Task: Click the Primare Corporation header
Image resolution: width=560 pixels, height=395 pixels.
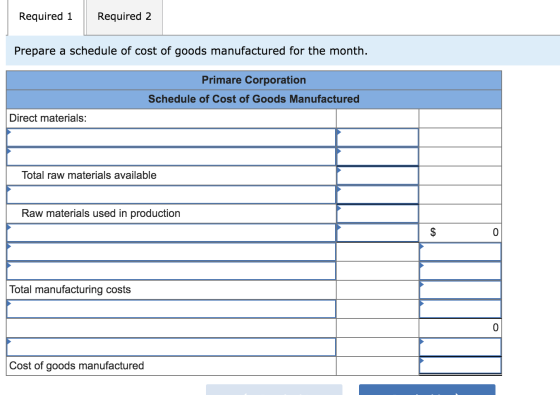Action: point(254,80)
